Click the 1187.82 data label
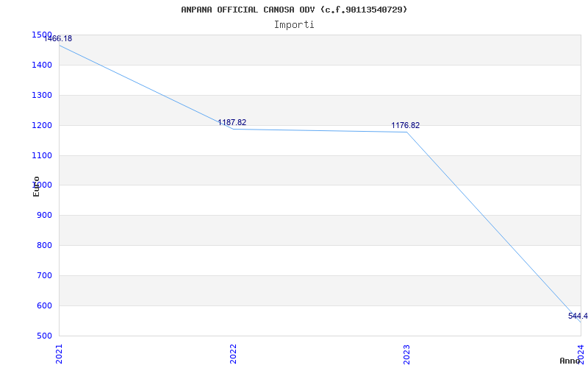Viewport: 588px width, 368px height. 232,122
